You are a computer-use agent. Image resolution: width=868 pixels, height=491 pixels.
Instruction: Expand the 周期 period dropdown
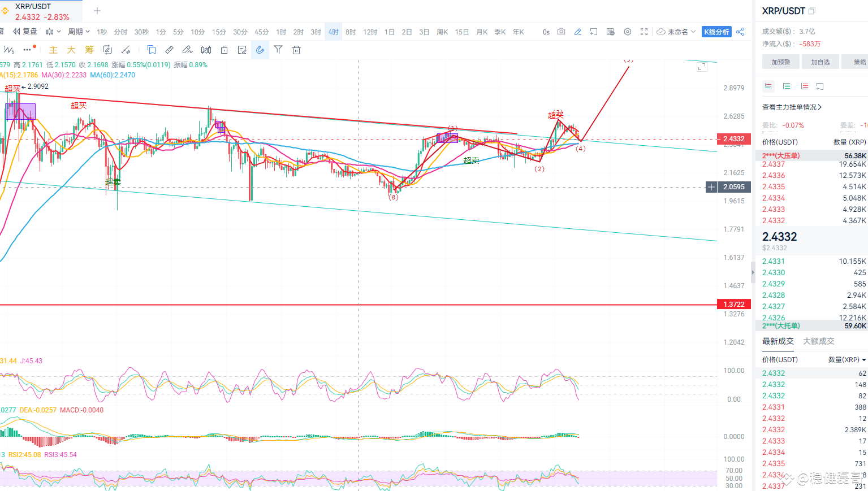click(79, 32)
